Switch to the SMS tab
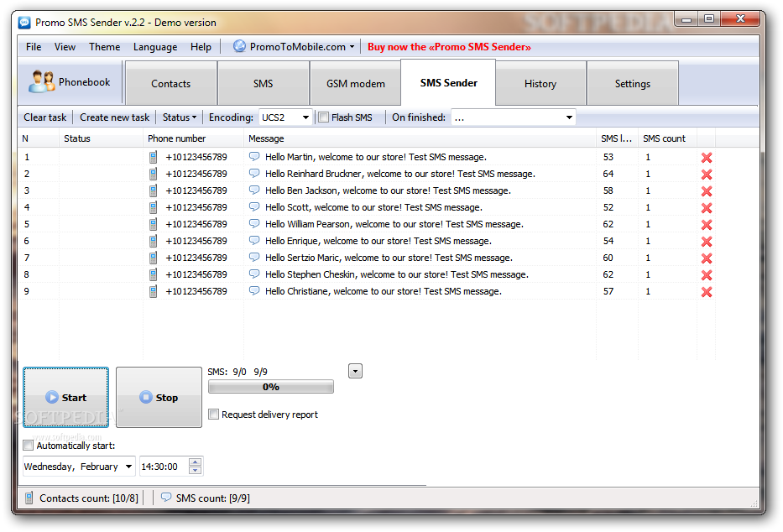 click(x=264, y=83)
